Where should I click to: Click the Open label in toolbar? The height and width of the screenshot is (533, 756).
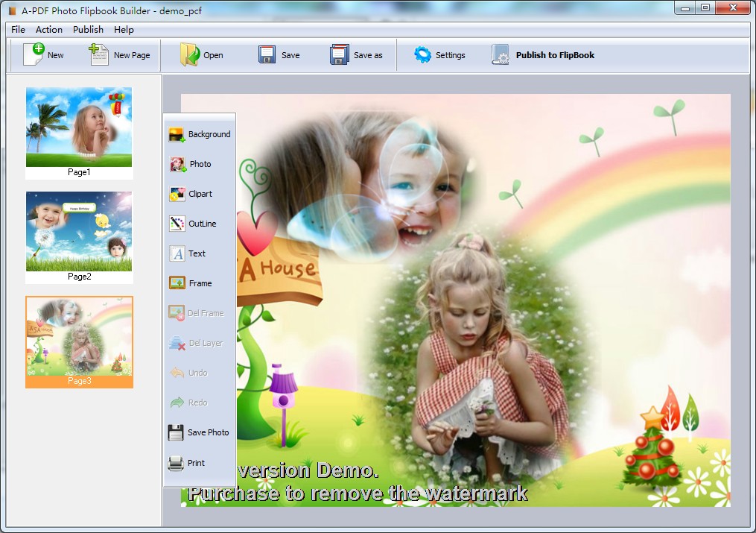[213, 55]
